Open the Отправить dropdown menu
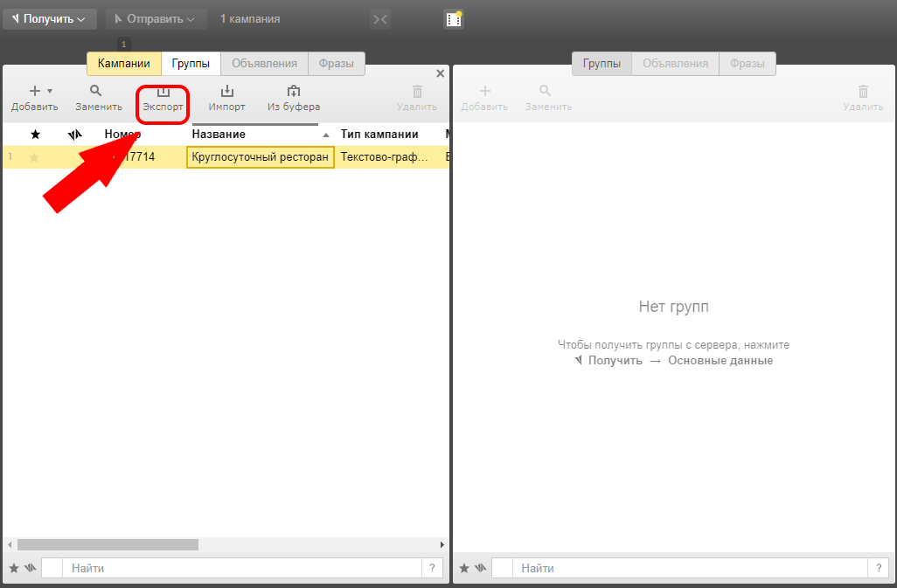897x588 pixels. point(156,19)
